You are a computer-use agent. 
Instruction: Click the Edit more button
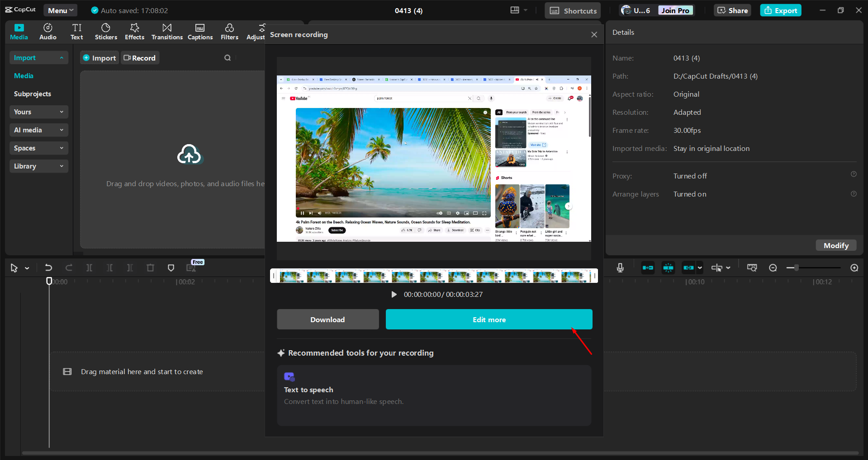pyautogui.click(x=489, y=319)
